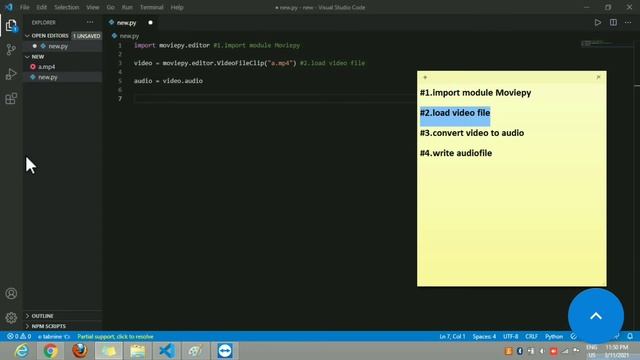Open the Help menu
640x360 pixels.
point(177,7)
